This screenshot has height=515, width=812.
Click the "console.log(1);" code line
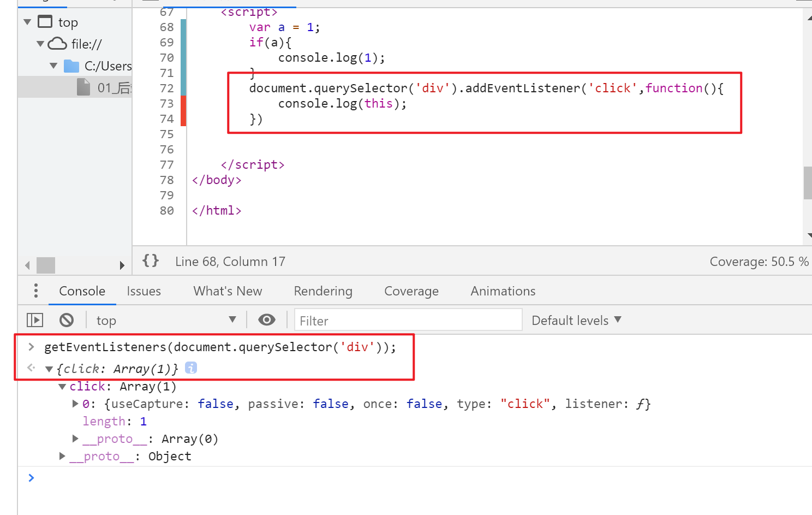click(x=332, y=57)
